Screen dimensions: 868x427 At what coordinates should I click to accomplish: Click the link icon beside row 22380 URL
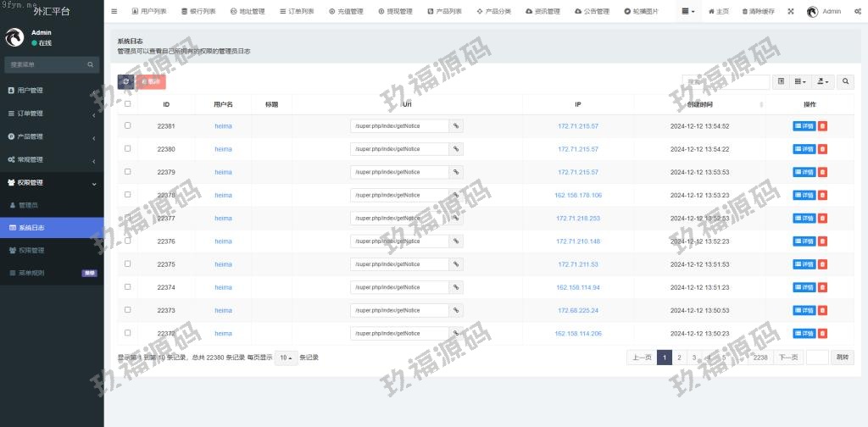pos(456,149)
